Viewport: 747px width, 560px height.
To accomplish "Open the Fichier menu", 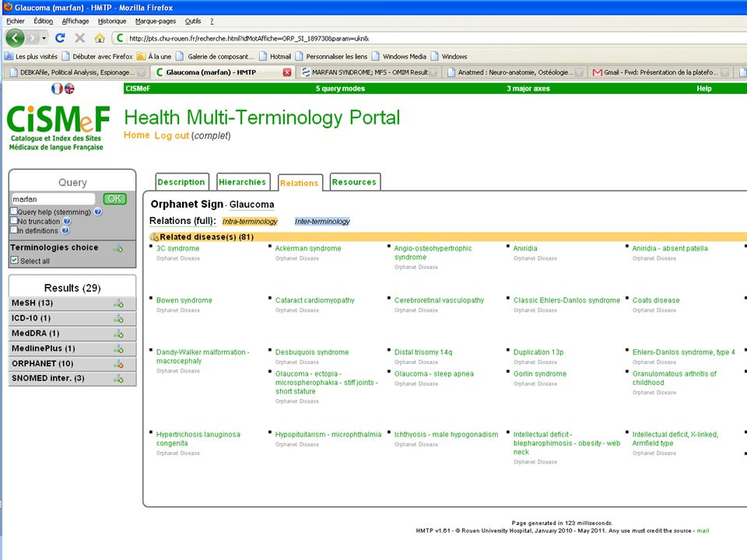I will tap(16, 21).
